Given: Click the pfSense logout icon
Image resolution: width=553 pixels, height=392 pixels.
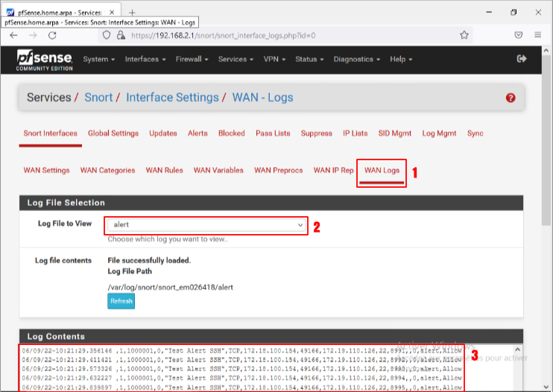Looking at the screenshot, I should click(x=522, y=59).
